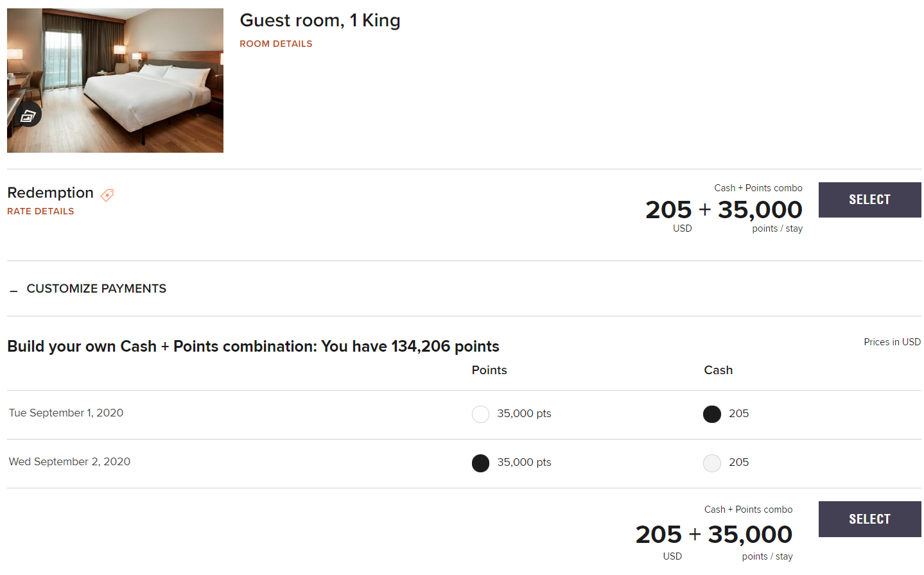Select 35,000 pts for Wed September 2
Viewport: 924px width, 575px height.
480,463
